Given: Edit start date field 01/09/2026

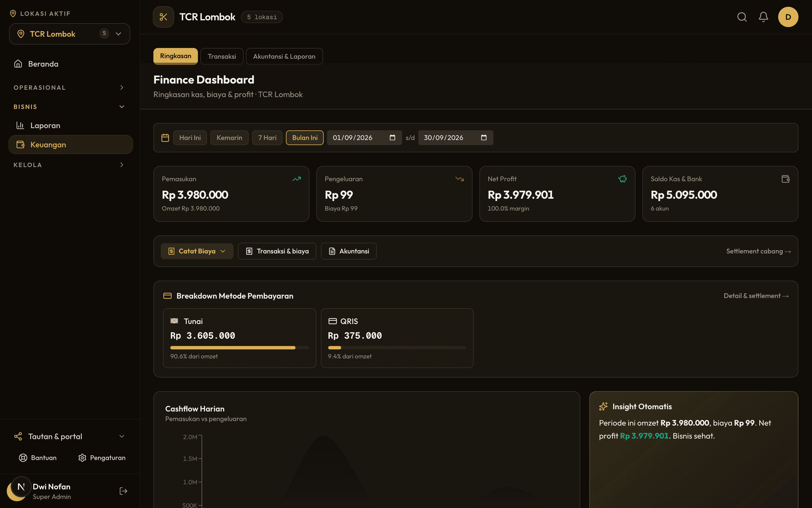Looking at the screenshot, I should [x=364, y=138].
